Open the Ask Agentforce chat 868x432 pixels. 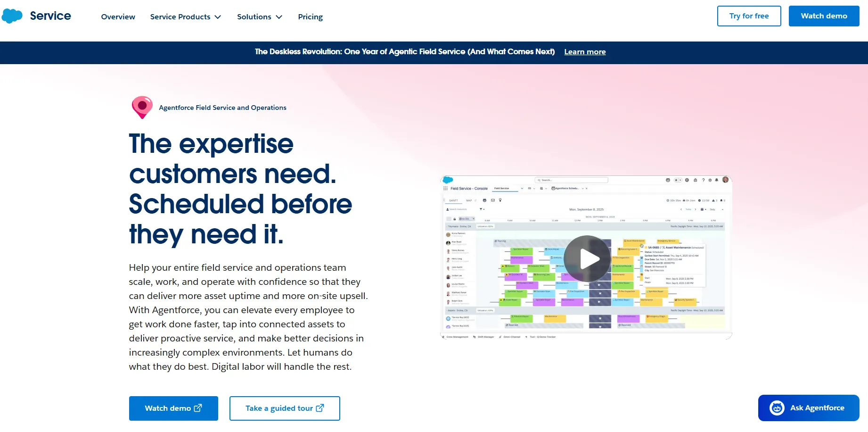coord(809,408)
